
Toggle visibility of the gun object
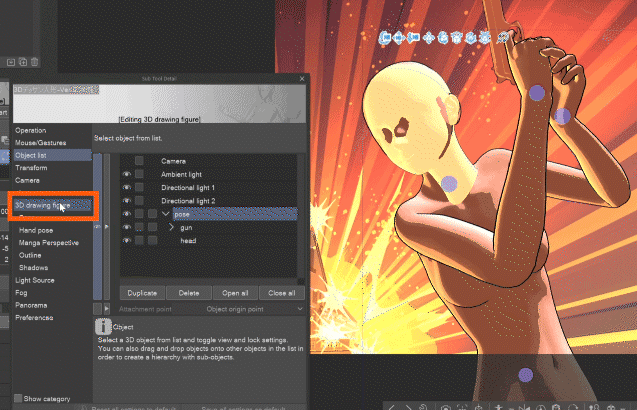(x=126, y=227)
